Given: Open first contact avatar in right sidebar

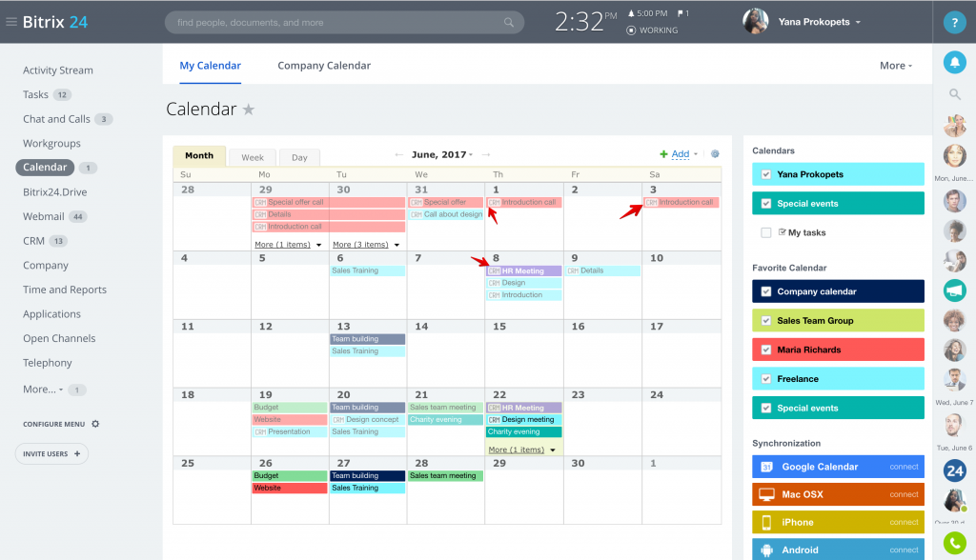Looking at the screenshot, I should 954,126.
